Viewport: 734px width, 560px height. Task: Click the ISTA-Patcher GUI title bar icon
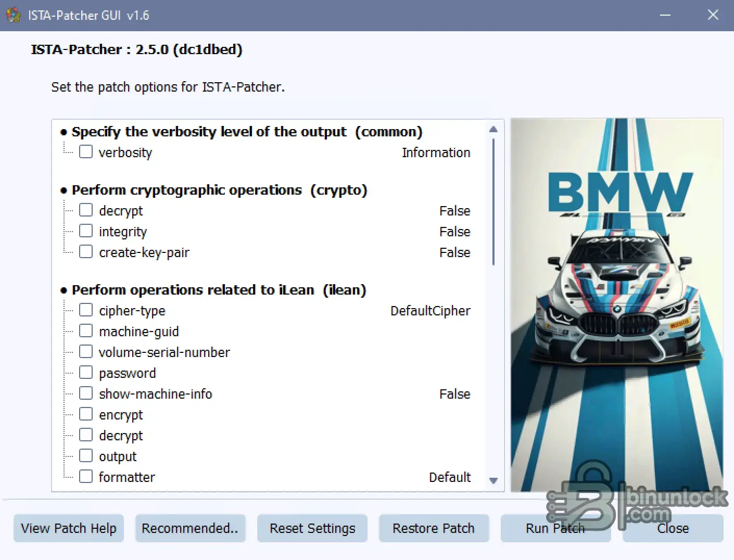[x=13, y=15]
